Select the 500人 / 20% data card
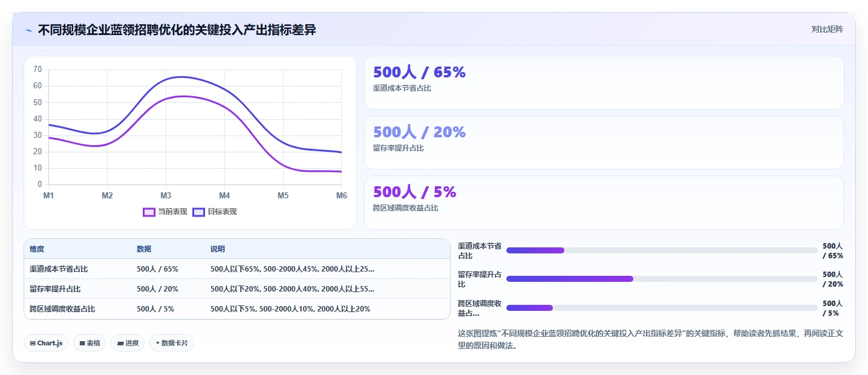 click(604, 142)
